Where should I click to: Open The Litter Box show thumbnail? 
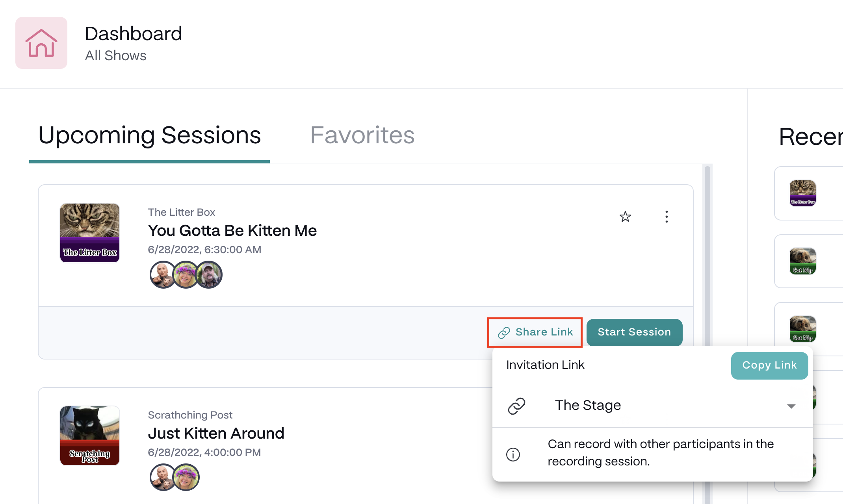point(90,233)
